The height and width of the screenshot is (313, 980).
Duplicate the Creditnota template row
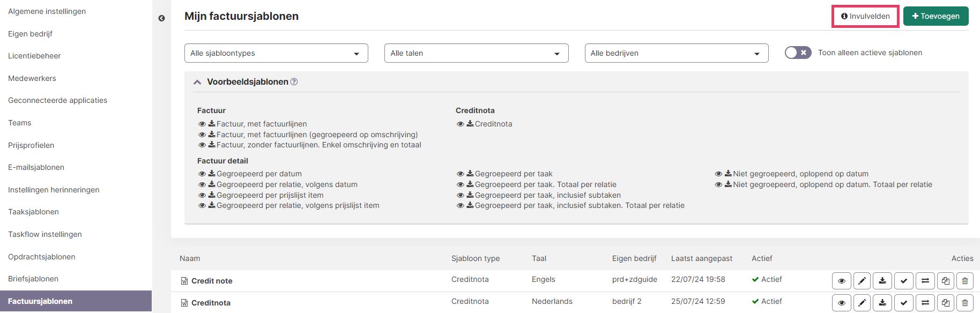click(946, 303)
